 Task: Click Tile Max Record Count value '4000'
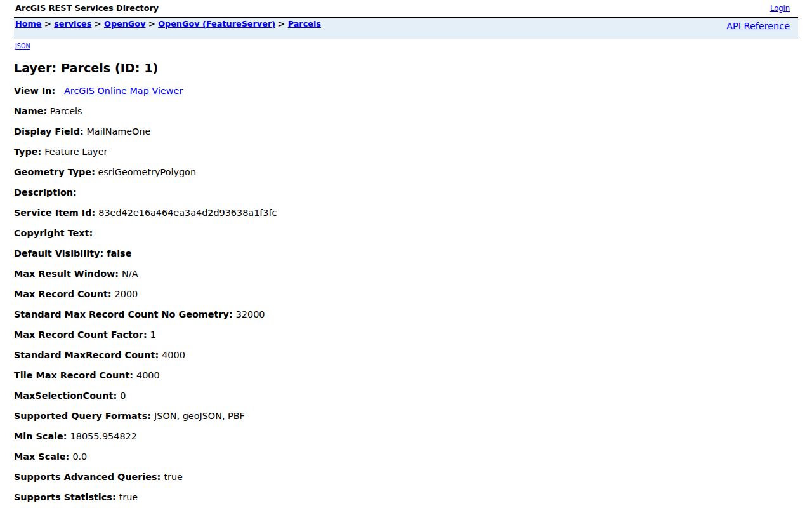click(x=148, y=375)
